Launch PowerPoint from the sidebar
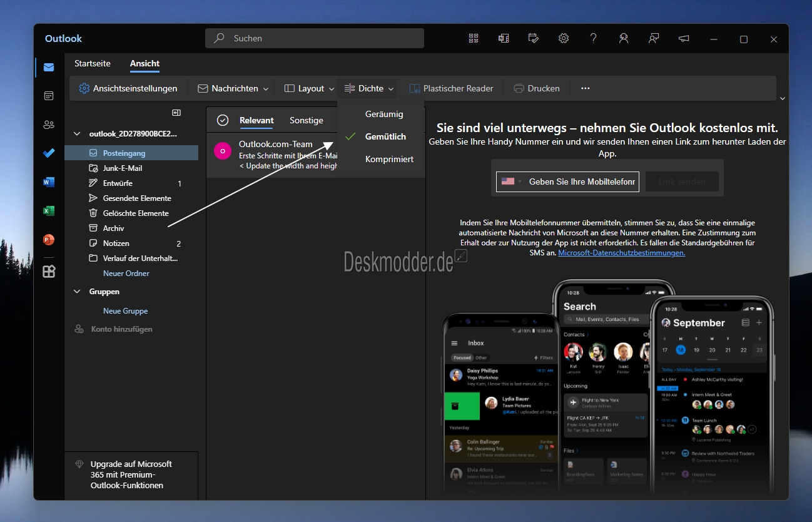 (x=49, y=240)
